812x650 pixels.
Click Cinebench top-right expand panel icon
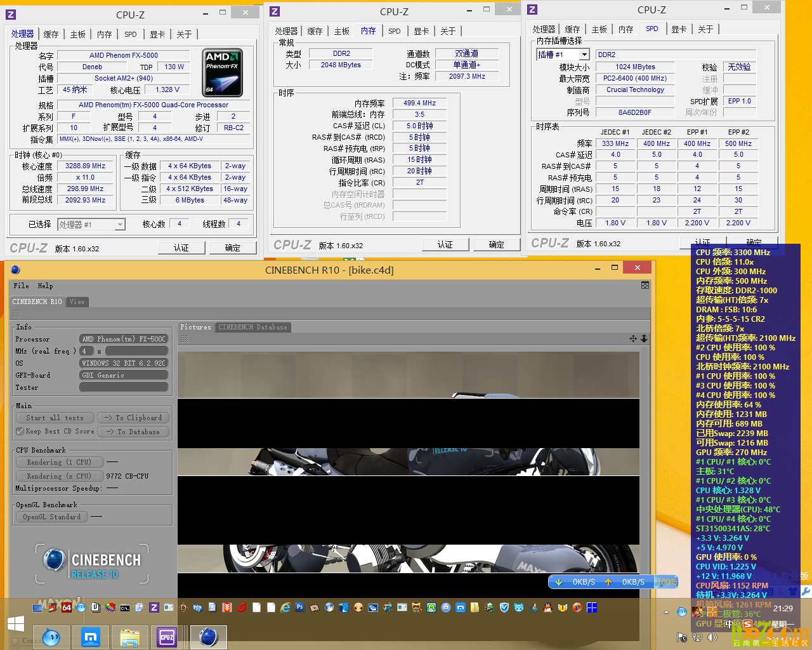645,286
